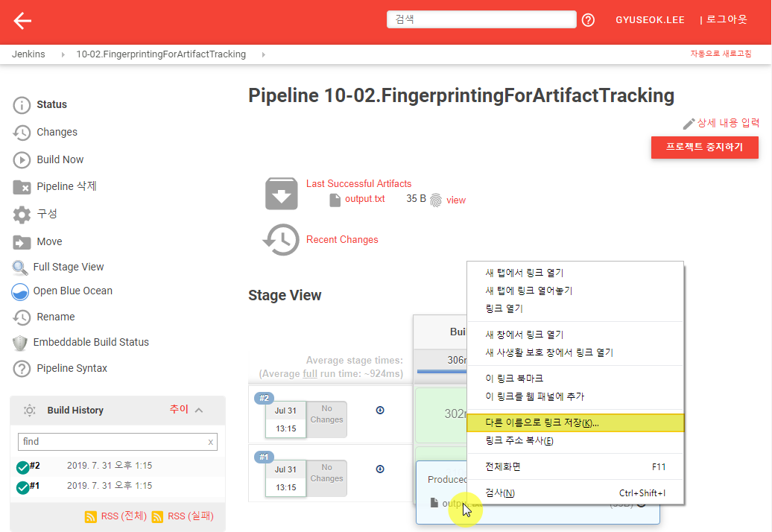The height and width of the screenshot is (532, 772).
Task: Collapse the Build History panel chevron
Action: [x=199, y=410]
